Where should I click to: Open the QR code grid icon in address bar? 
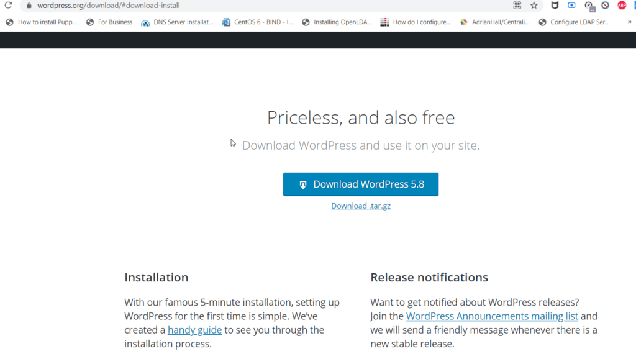coord(517,5)
